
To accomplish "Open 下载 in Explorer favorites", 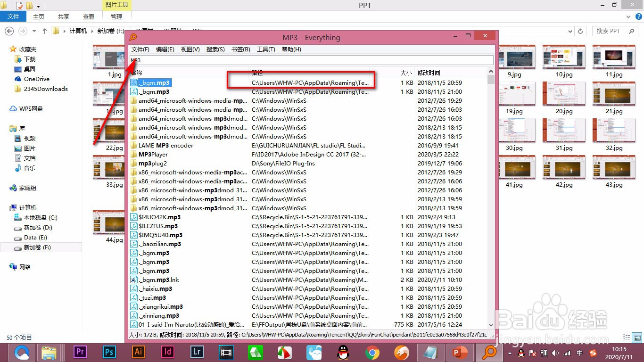I will [30, 59].
